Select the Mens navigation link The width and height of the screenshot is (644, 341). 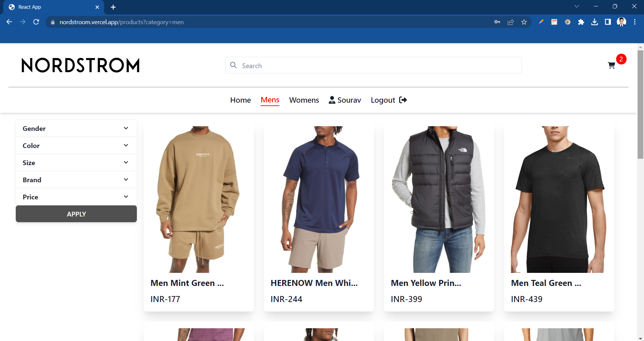[x=270, y=100]
